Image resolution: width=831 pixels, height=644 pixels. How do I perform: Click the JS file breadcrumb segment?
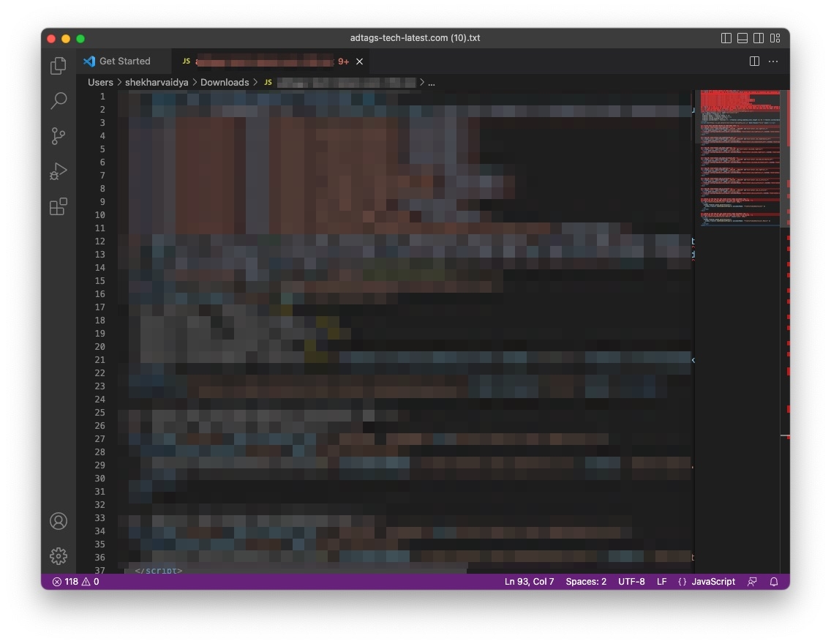click(340, 83)
